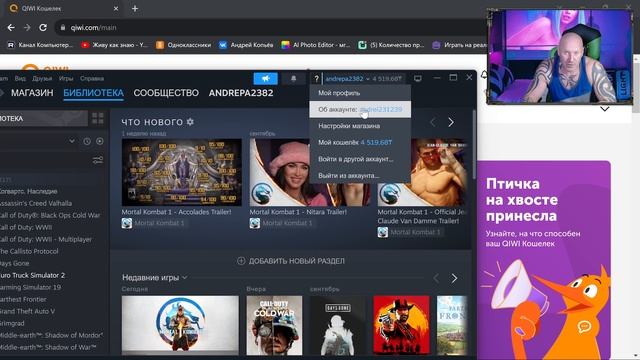Click the recent activity clock icon
This screenshot has width=640, height=360.
pyautogui.click(x=87, y=141)
